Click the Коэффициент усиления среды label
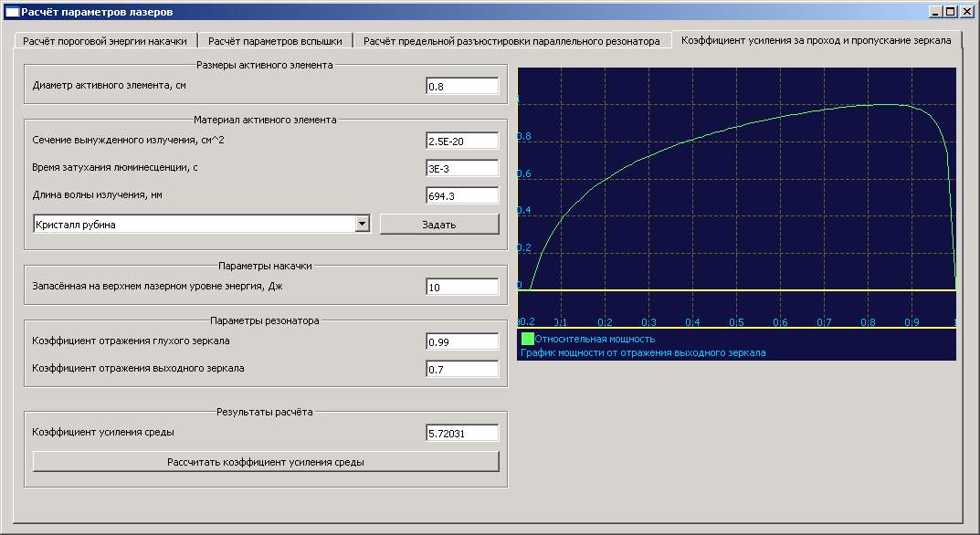Screen dimensions: 980x535 (x=103, y=432)
